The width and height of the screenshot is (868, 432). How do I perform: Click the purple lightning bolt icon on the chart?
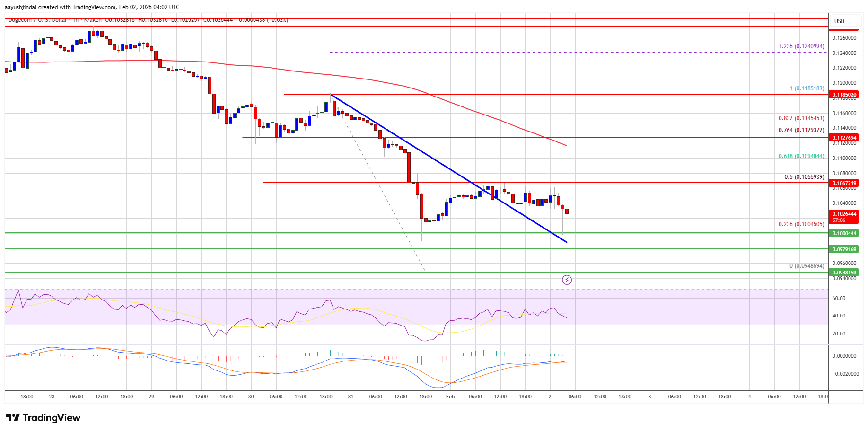(x=568, y=280)
